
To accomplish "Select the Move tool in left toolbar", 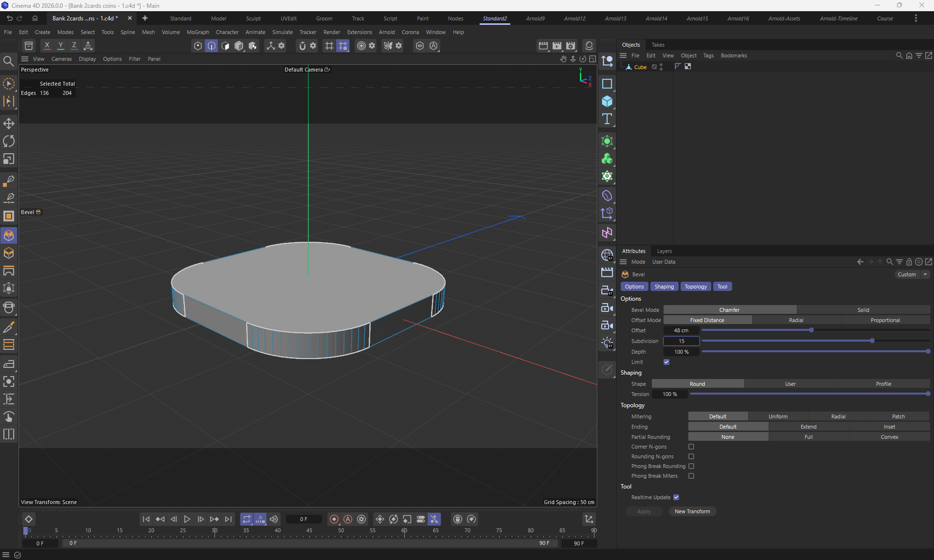I will (9, 124).
